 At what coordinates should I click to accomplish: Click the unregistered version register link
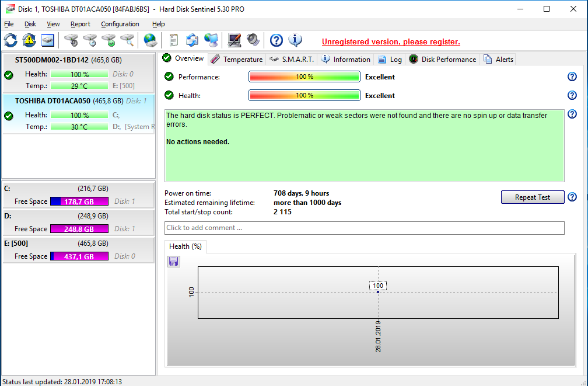tap(391, 41)
